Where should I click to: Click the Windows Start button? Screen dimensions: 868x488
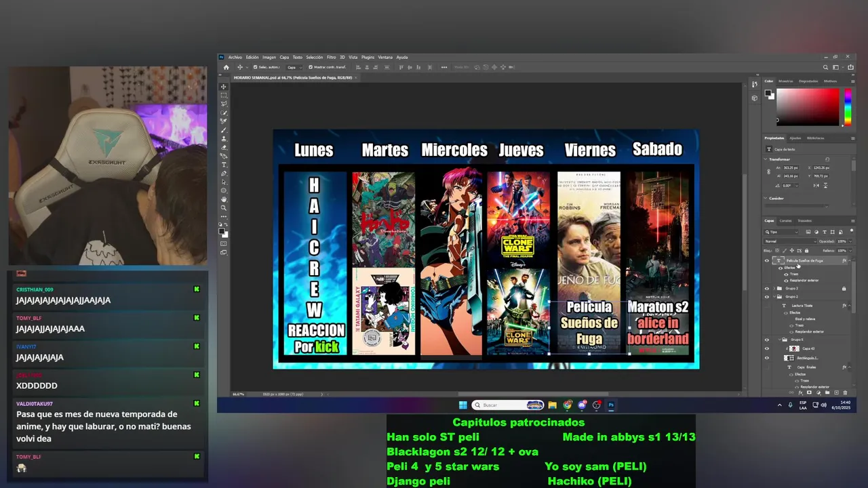pyautogui.click(x=463, y=405)
